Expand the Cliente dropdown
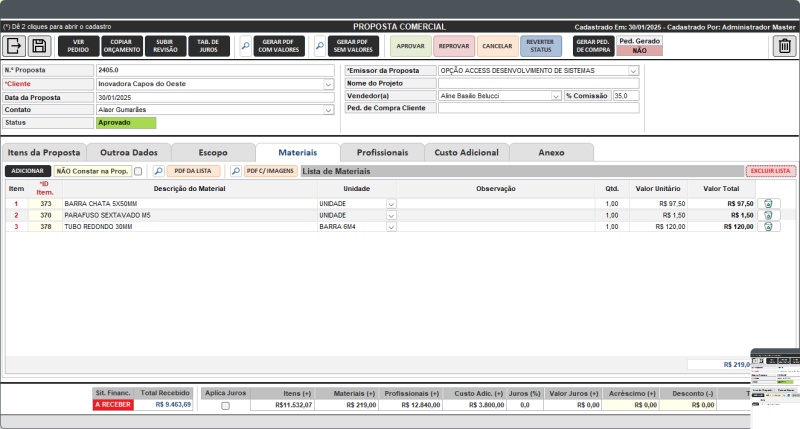800x429 pixels. [x=329, y=84]
